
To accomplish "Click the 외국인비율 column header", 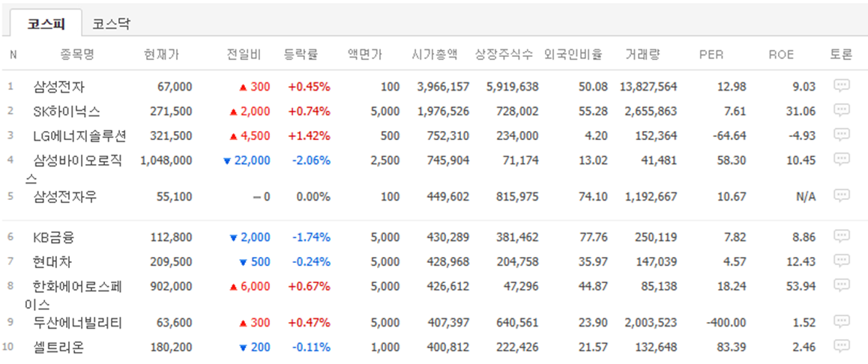I will click(573, 55).
